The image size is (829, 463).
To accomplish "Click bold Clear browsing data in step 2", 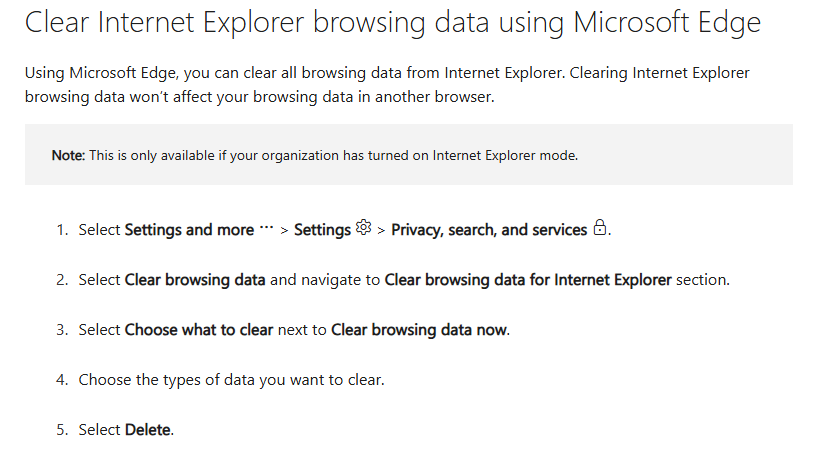I will coord(195,280).
